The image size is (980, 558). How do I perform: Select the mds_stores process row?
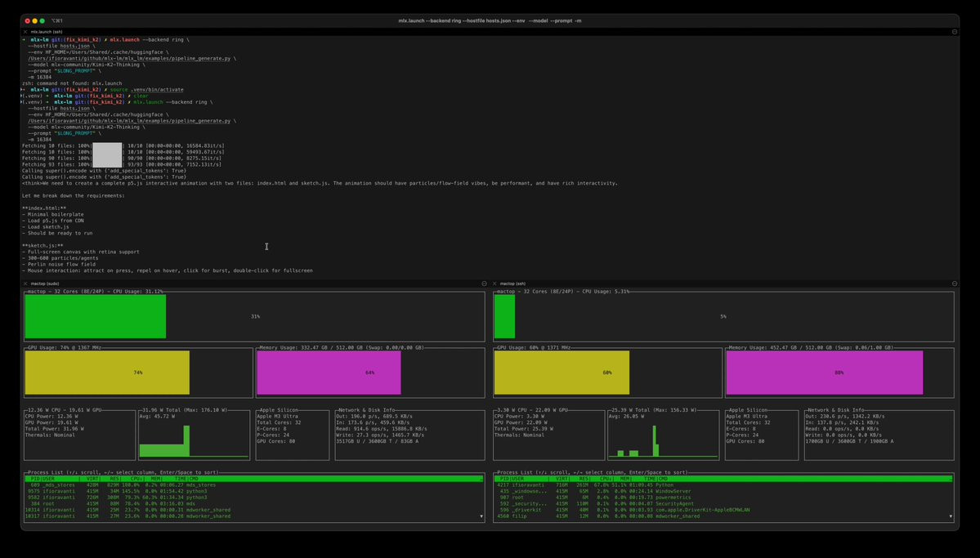(253, 485)
